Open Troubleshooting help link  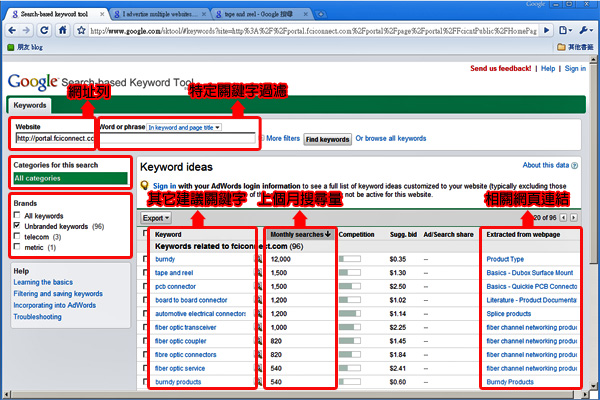click(38, 317)
